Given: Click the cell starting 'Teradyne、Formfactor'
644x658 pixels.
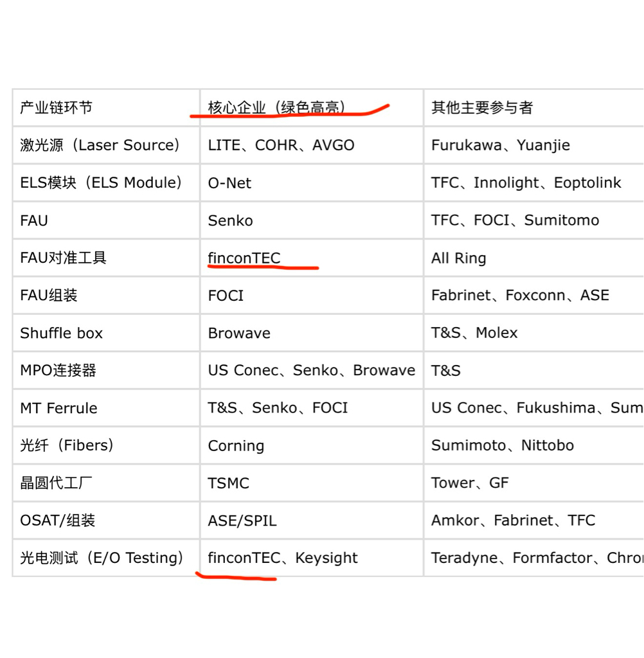Looking at the screenshot, I should (x=534, y=558).
